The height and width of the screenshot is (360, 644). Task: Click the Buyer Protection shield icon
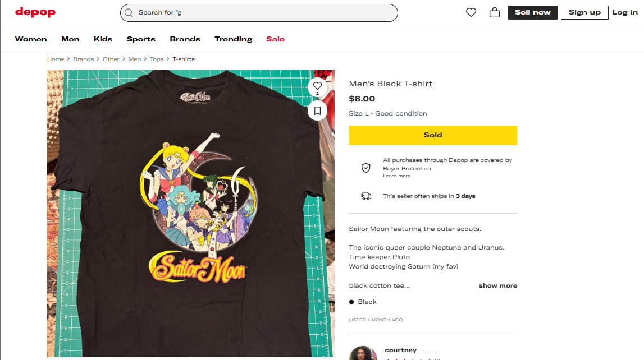click(366, 168)
